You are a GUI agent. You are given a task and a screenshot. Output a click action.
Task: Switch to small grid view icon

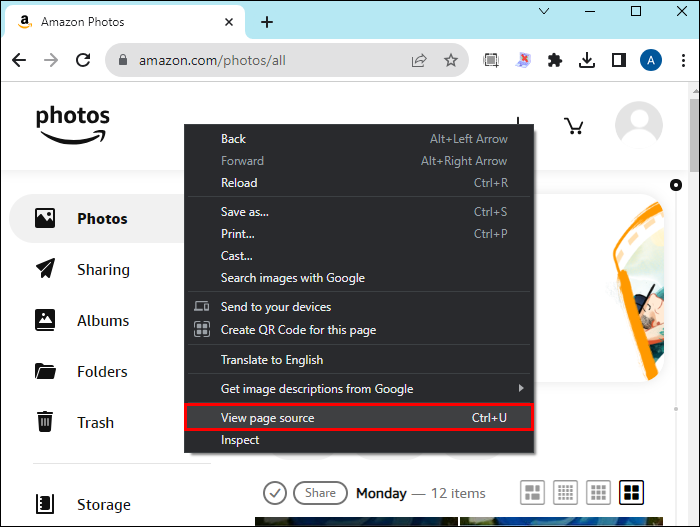tap(565, 493)
